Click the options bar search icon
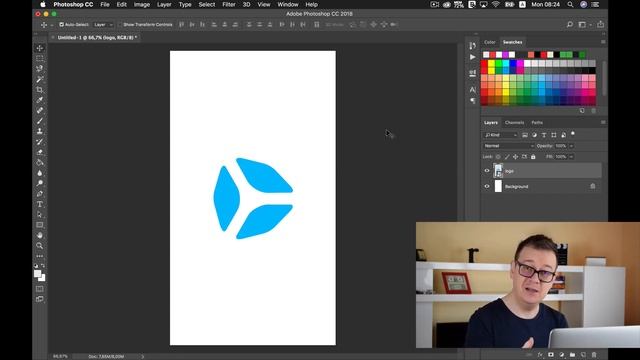Screen dimensions: 640x360 pyautogui.click(x=570, y=24)
